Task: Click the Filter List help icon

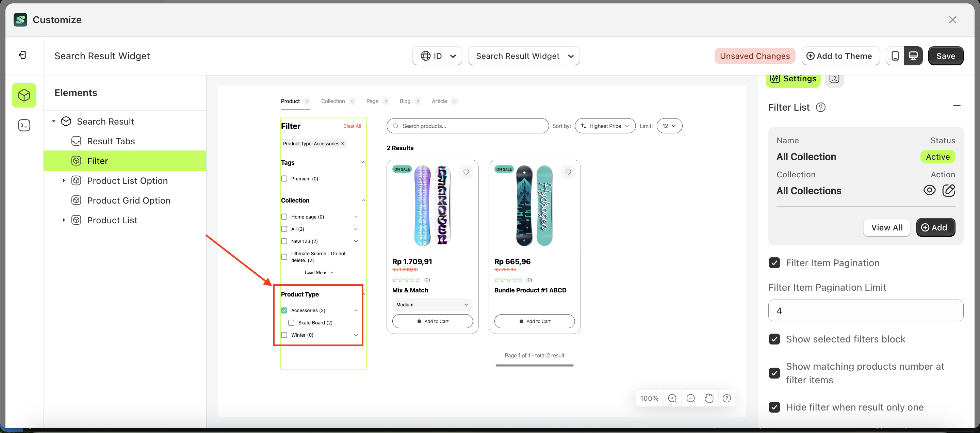Action: (x=821, y=107)
